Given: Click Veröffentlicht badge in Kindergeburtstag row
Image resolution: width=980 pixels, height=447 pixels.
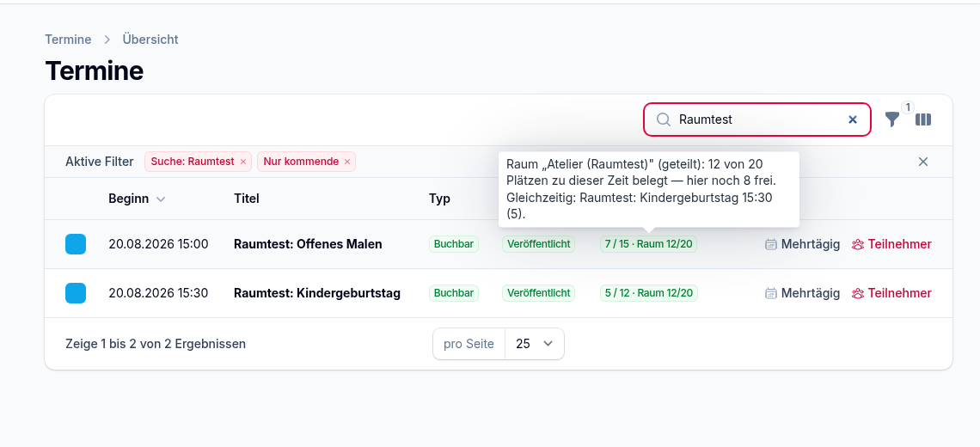Looking at the screenshot, I should (539, 293).
